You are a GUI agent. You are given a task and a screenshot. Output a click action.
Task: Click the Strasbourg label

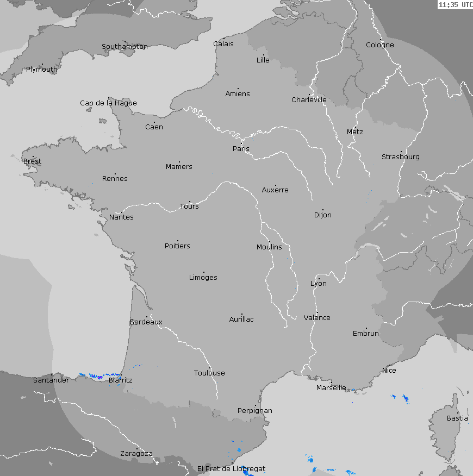point(400,156)
